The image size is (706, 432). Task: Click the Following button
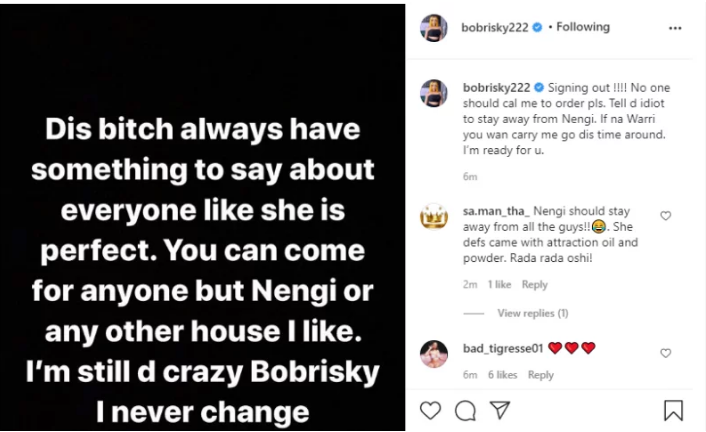(583, 27)
